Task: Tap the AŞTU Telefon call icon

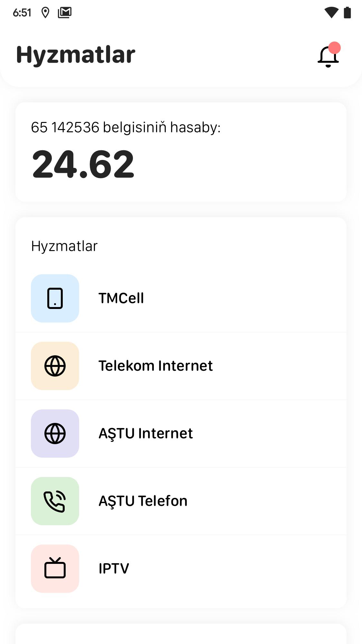Action: (x=55, y=501)
